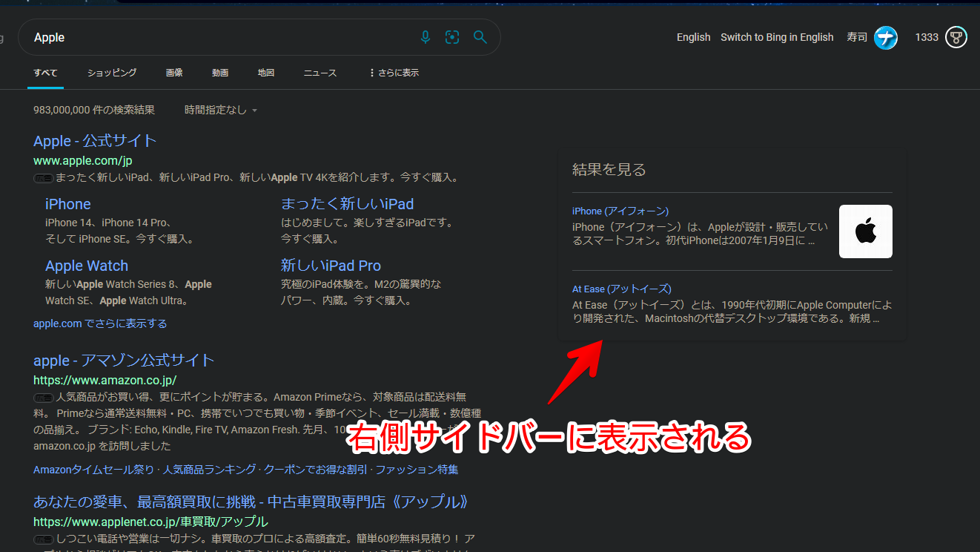
Task: Click the www.applenet.co.jp URL
Action: tap(150, 522)
